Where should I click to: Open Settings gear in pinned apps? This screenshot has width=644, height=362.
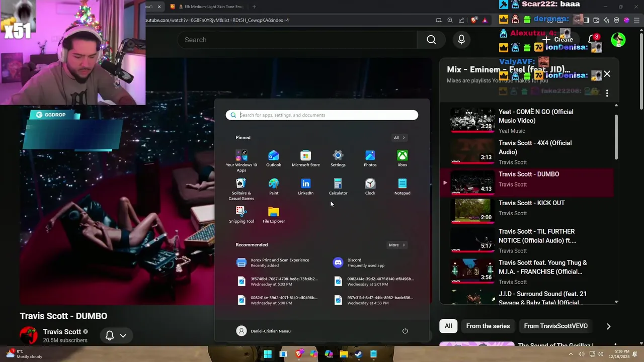pyautogui.click(x=338, y=158)
